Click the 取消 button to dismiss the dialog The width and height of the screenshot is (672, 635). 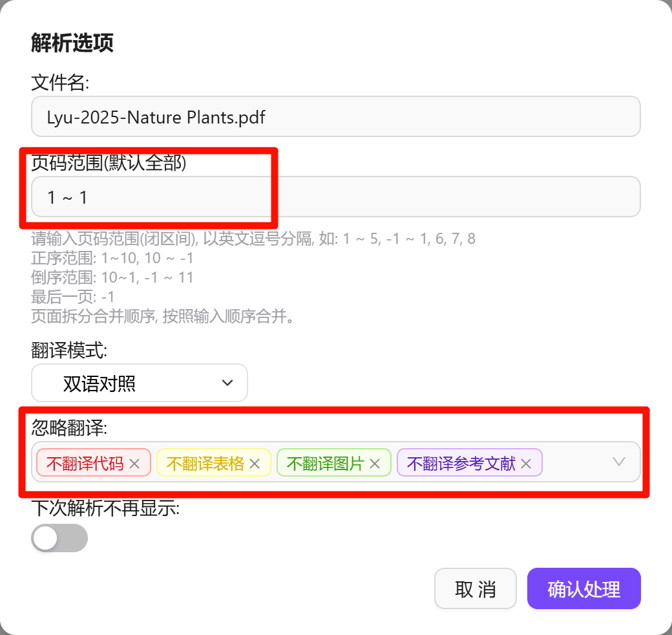click(476, 588)
